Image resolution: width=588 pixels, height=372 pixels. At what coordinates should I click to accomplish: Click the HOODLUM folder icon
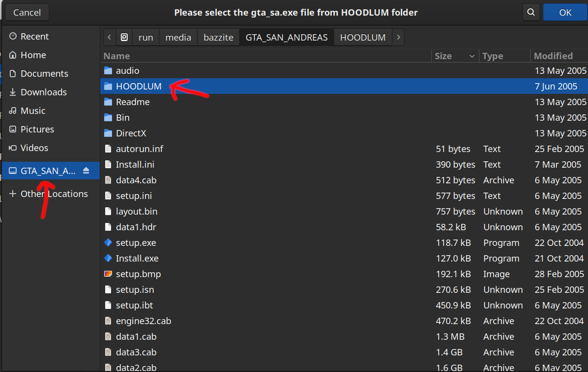coord(108,87)
